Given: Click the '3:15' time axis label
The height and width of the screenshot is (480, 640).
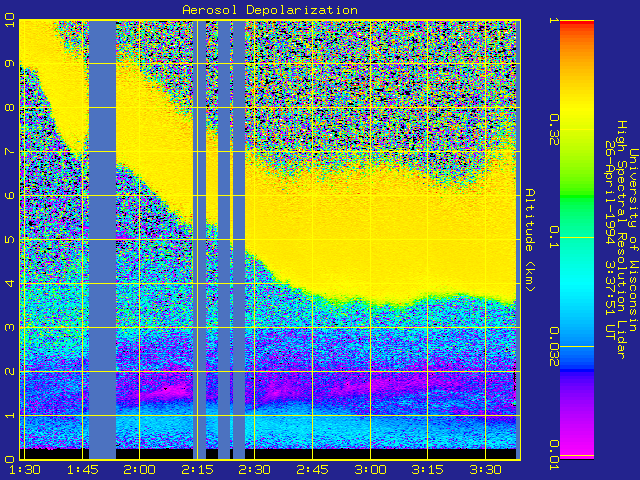Looking at the screenshot, I should tap(428, 470).
